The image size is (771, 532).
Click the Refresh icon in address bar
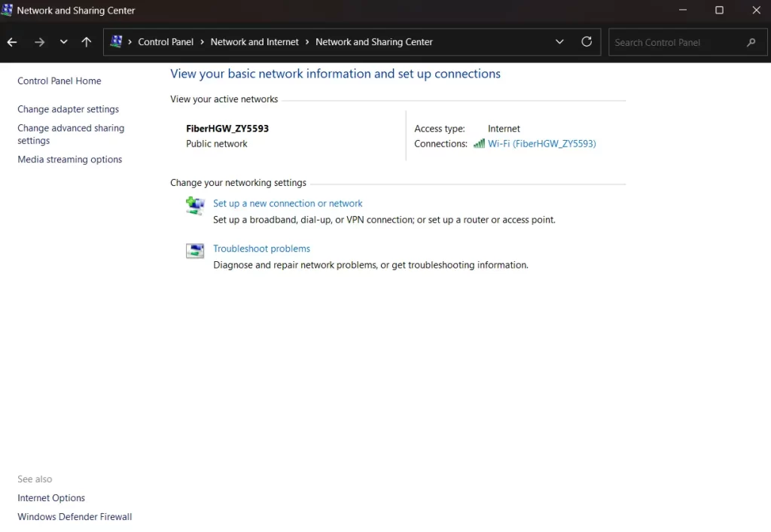[587, 42]
